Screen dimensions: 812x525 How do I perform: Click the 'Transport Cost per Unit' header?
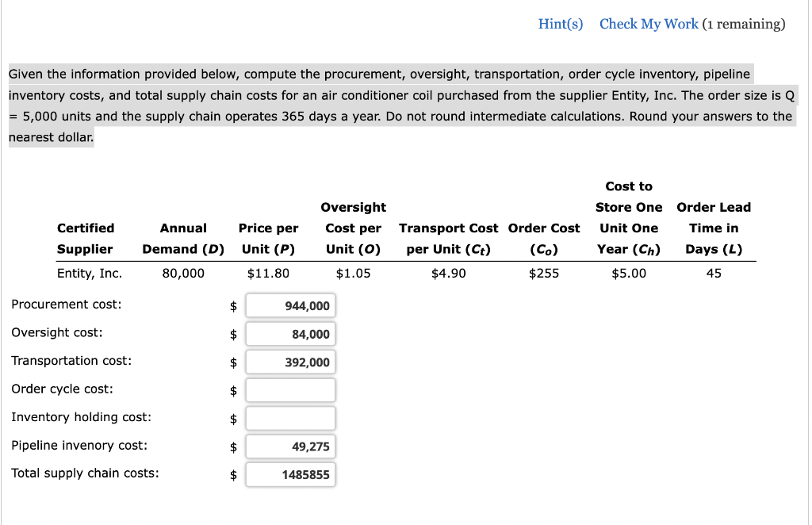449,239
